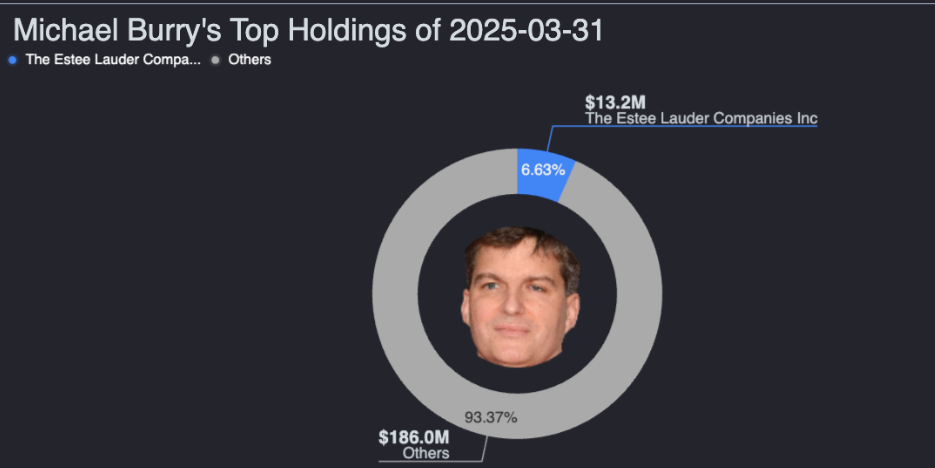This screenshot has height=468, width=935.
Task: Click the gray callout line near $186.0M
Action: (484, 448)
